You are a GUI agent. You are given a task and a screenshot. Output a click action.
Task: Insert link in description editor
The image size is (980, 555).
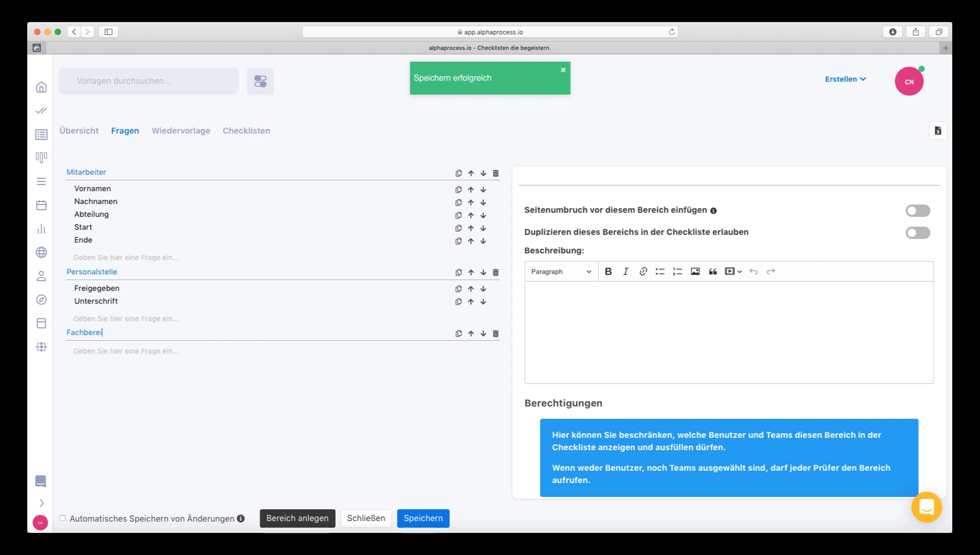coord(643,271)
